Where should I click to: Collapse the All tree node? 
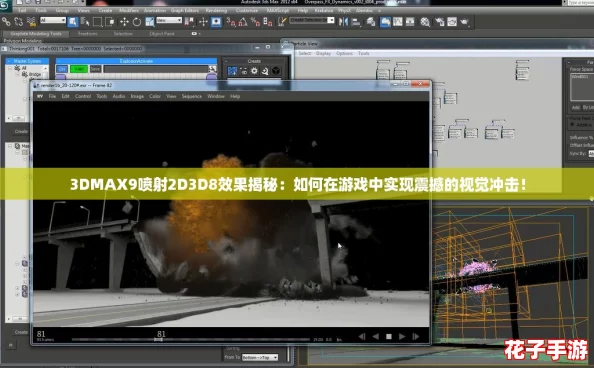(x=11, y=68)
